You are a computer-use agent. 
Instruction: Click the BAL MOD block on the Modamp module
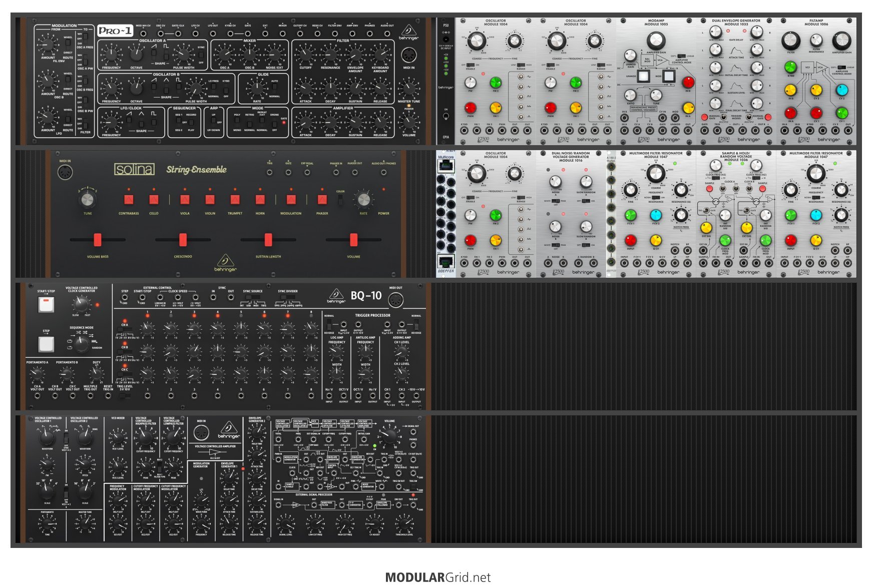[x=647, y=60]
